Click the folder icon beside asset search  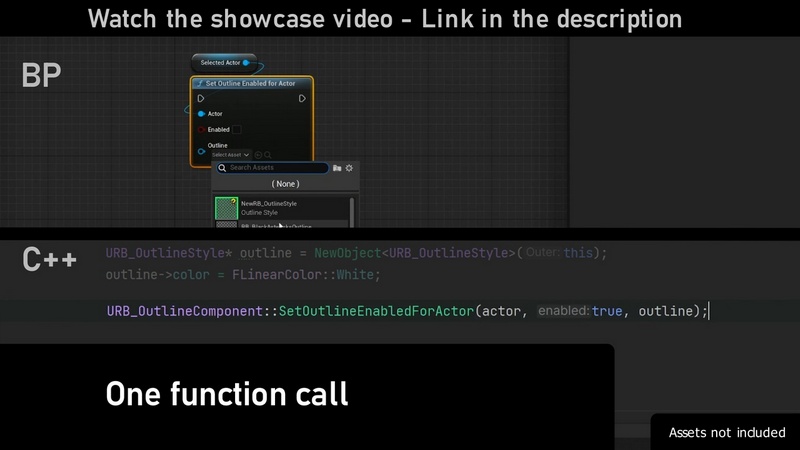(x=337, y=168)
